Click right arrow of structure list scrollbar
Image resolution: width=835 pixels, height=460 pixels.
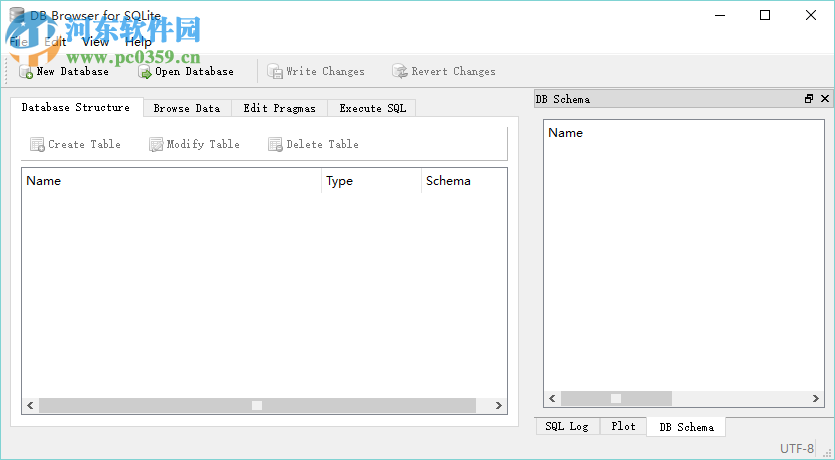coord(498,406)
